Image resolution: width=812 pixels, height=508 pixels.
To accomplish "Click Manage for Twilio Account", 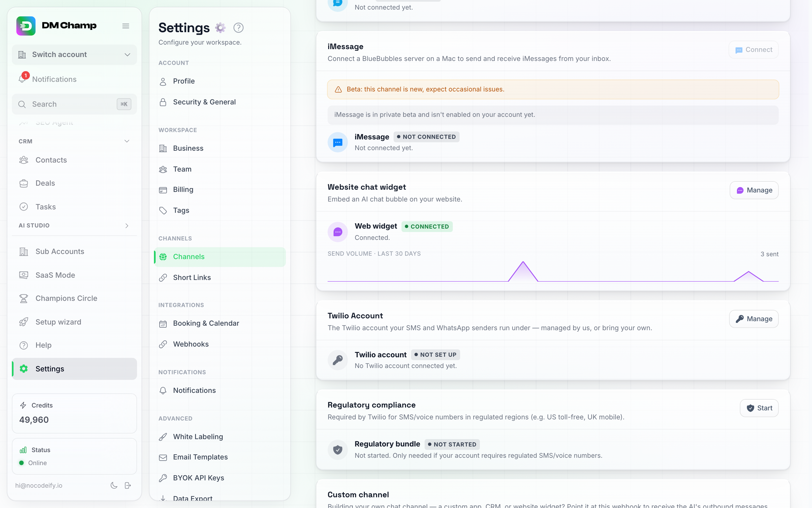I will coord(754,319).
